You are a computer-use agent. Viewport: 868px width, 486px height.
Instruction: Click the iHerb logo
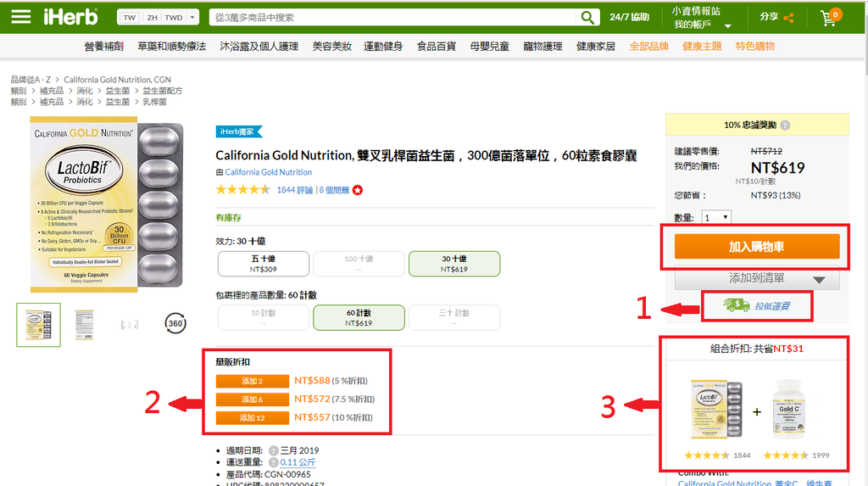coord(71,17)
